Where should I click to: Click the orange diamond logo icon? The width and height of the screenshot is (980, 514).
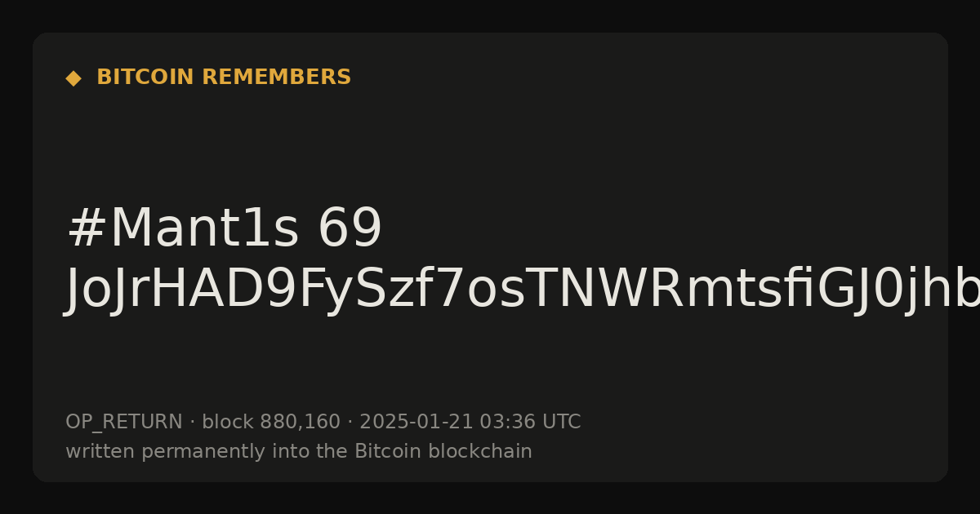(73, 78)
